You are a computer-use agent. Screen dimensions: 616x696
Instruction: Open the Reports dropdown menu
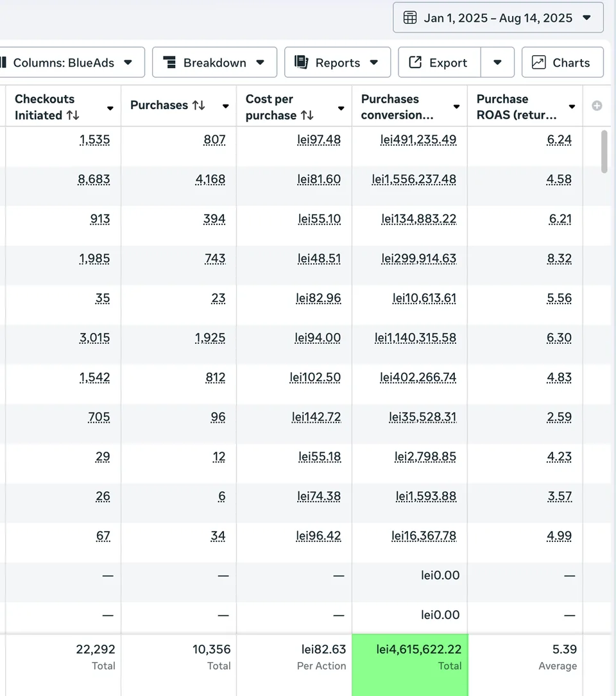(x=338, y=63)
